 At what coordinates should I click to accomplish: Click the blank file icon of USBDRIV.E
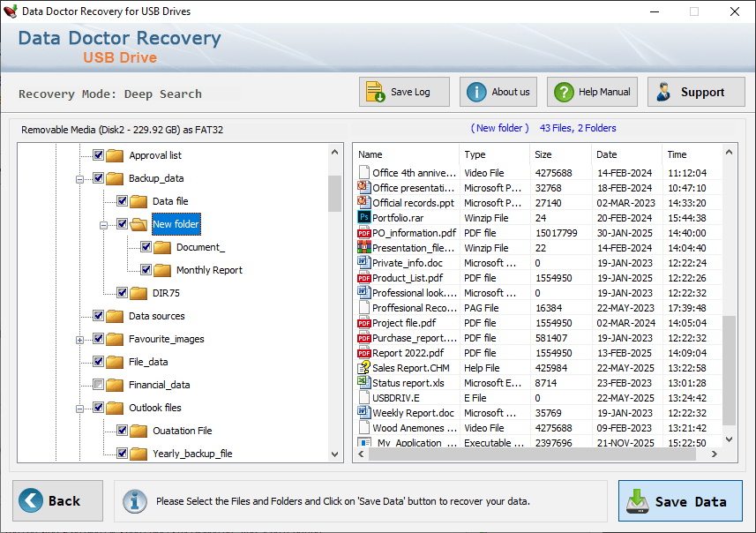364,397
